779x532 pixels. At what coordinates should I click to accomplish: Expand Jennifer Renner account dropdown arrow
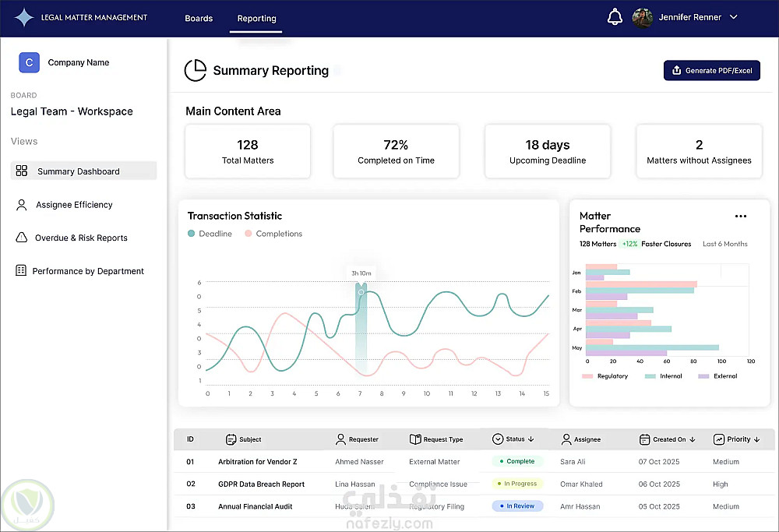pyautogui.click(x=733, y=17)
